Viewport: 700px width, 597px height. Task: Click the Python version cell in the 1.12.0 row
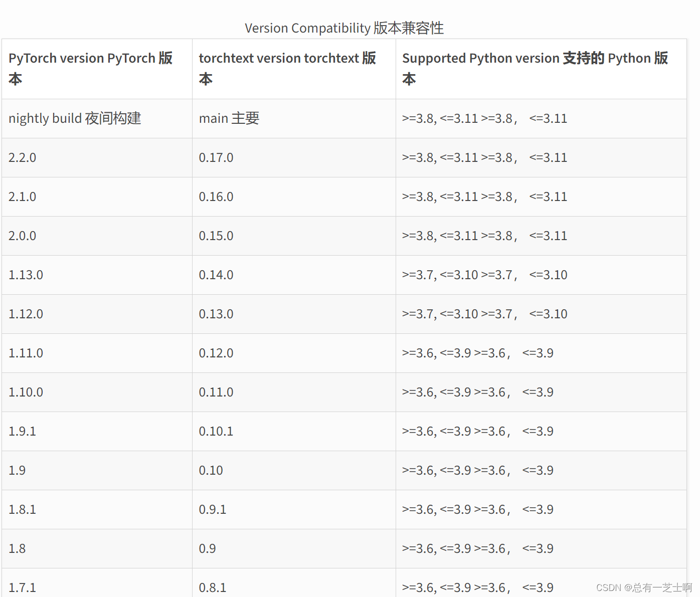[541, 314]
